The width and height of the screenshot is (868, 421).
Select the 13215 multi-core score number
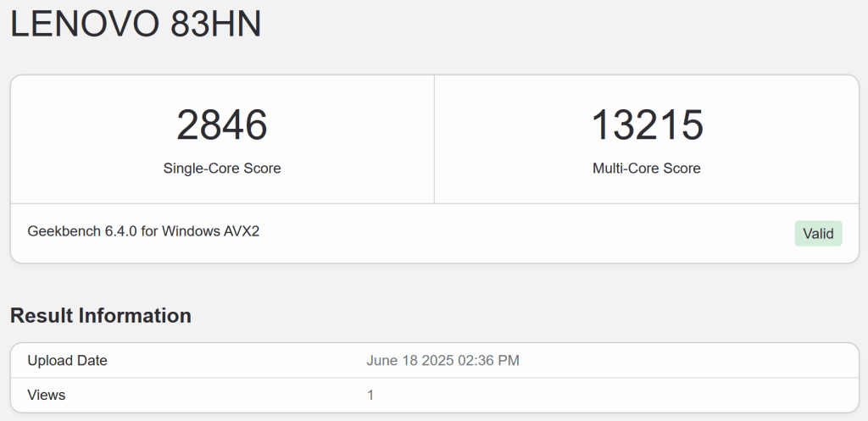coord(647,125)
